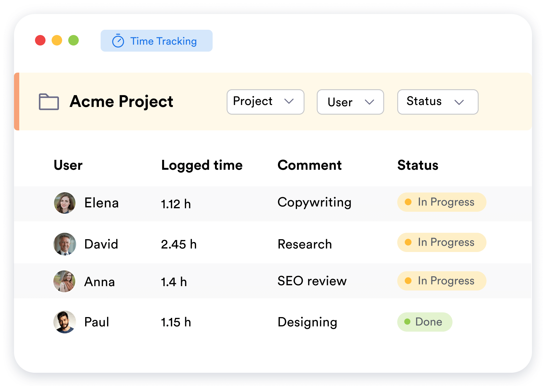This screenshot has height=392, width=546.
Task: Click David's profile avatar
Action: coord(65,244)
